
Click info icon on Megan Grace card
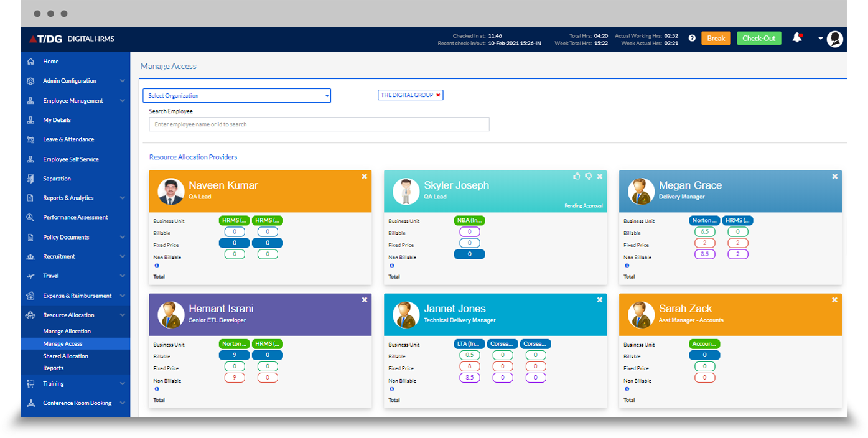coord(627,266)
